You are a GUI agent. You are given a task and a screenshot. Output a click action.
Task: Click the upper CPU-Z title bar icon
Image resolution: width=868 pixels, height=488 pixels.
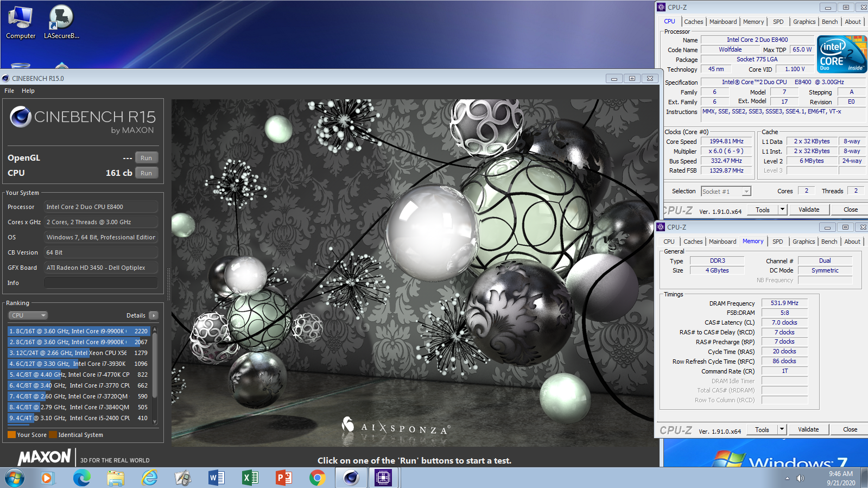tap(661, 7)
